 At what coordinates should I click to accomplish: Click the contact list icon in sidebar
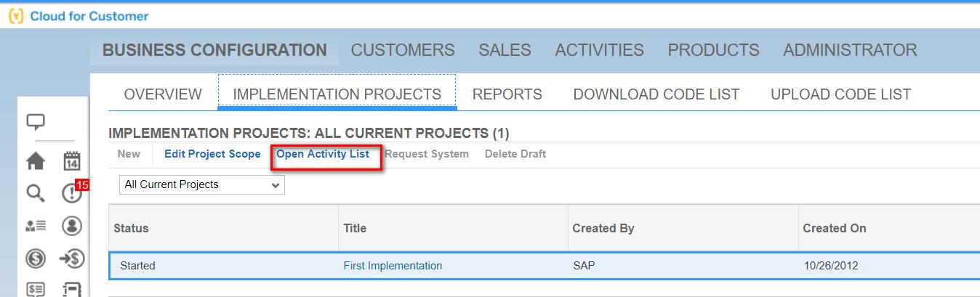(36, 226)
